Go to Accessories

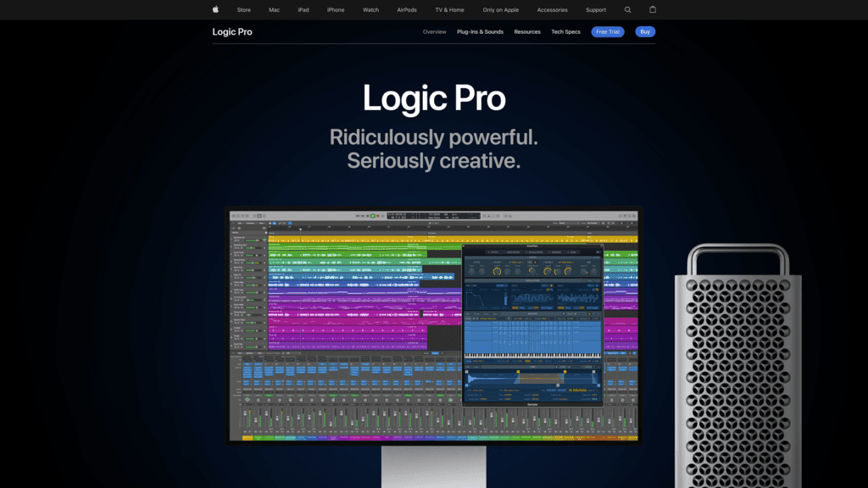click(552, 10)
